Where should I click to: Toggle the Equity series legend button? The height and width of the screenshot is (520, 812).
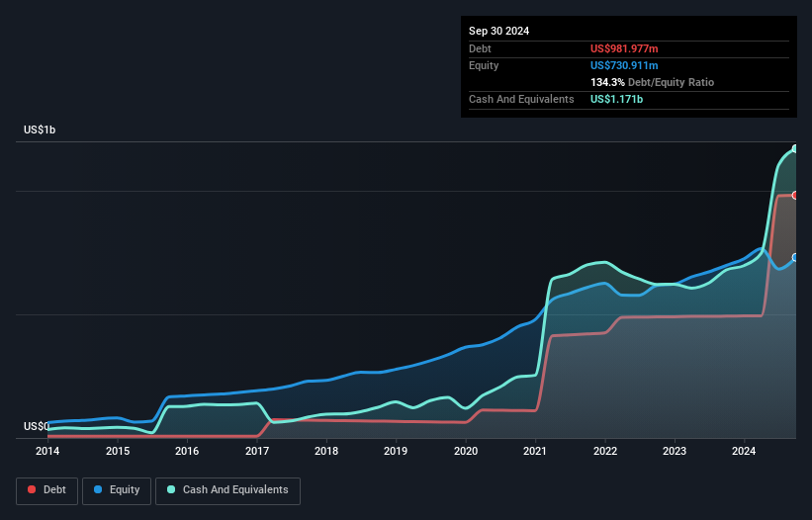click(117, 490)
